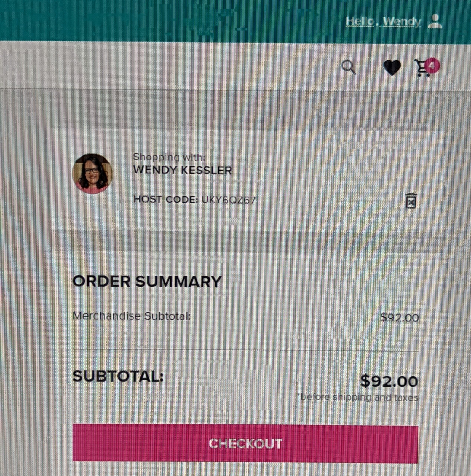Click the HOST CODE UKY6QZ67 text

194,200
